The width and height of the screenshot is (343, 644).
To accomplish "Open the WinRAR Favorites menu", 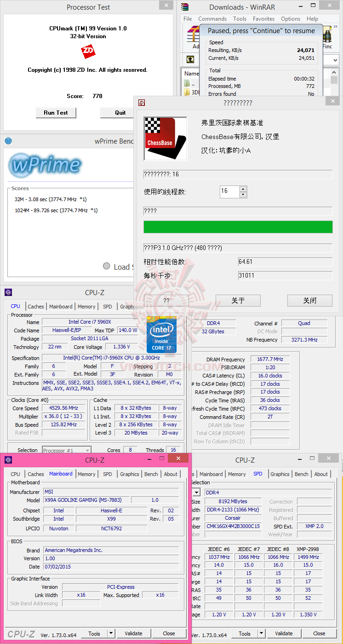I will [x=263, y=19].
